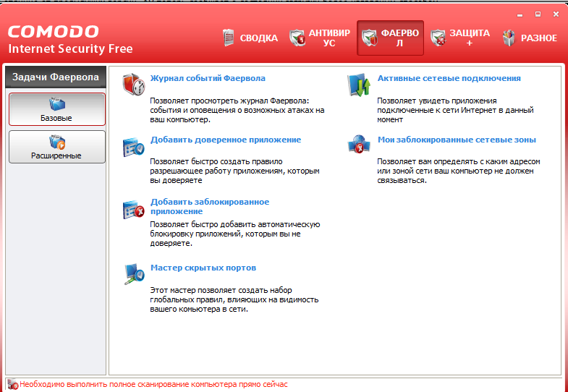Viewport: 568px width, 392px height.
Task: Close the COMODO window
Action: [556, 14]
